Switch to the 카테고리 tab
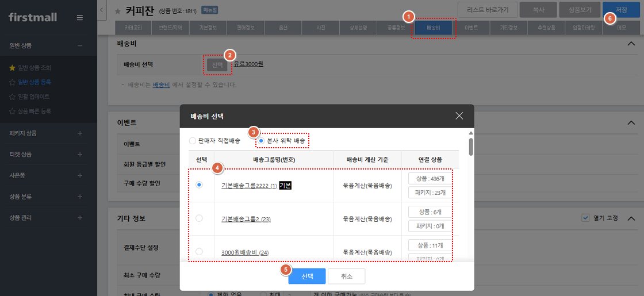The height and width of the screenshot is (296, 644). point(133,28)
